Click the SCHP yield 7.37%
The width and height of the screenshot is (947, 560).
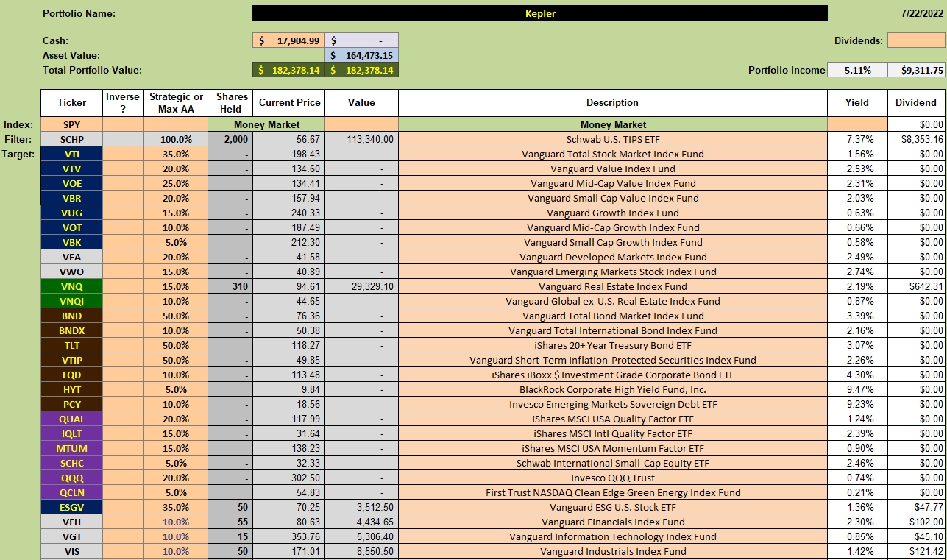(857, 139)
